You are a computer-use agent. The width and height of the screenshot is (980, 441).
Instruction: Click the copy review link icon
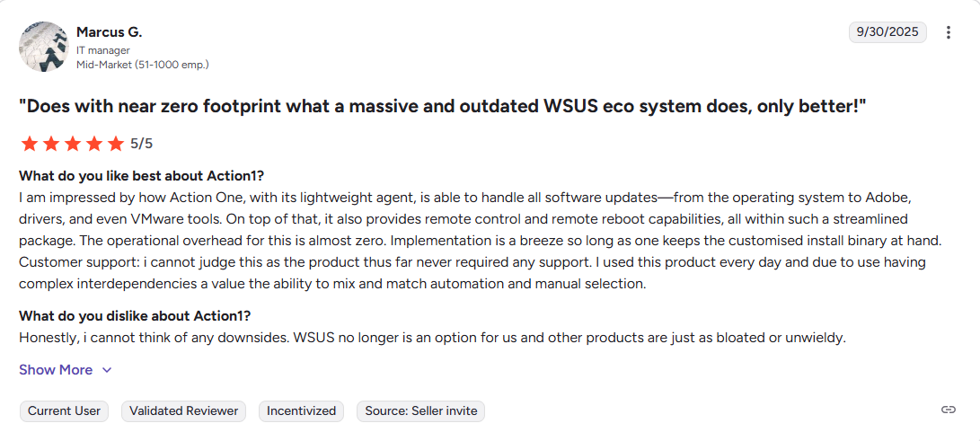pyautogui.click(x=949, y=410)
